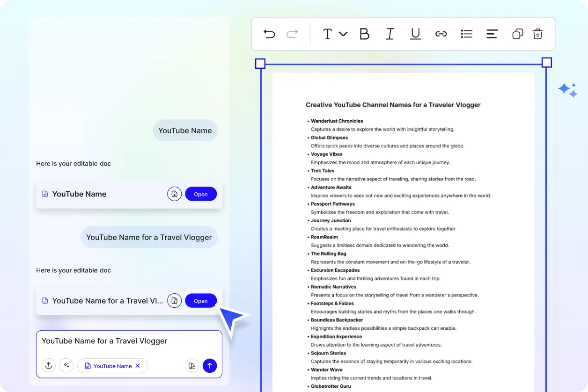Click the Wanderlust Chronicles bullet

(x=337, y=121)
